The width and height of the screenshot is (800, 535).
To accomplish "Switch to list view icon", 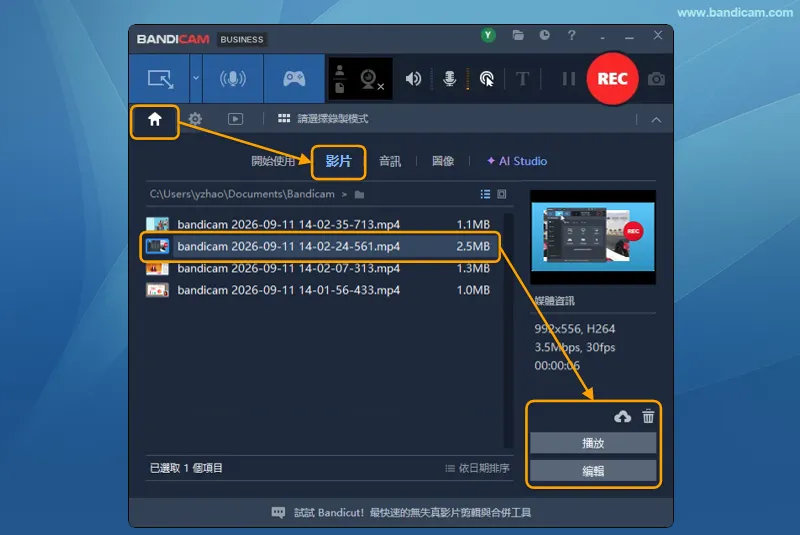I will tap(485, 194).
